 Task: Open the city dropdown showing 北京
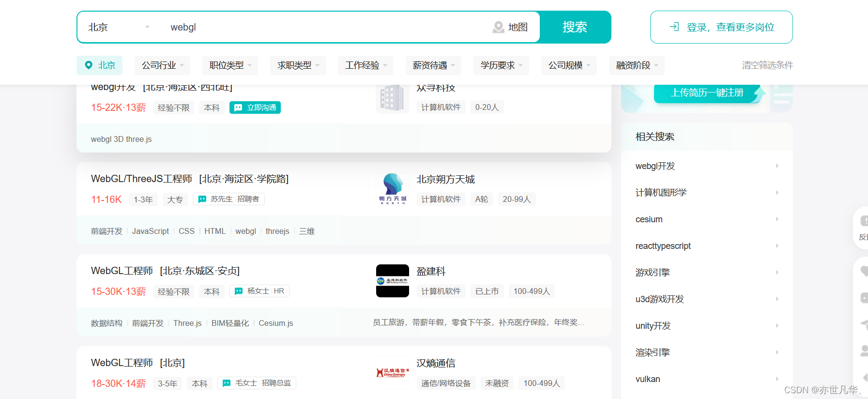pyautogui.click(x=119, y=27)
